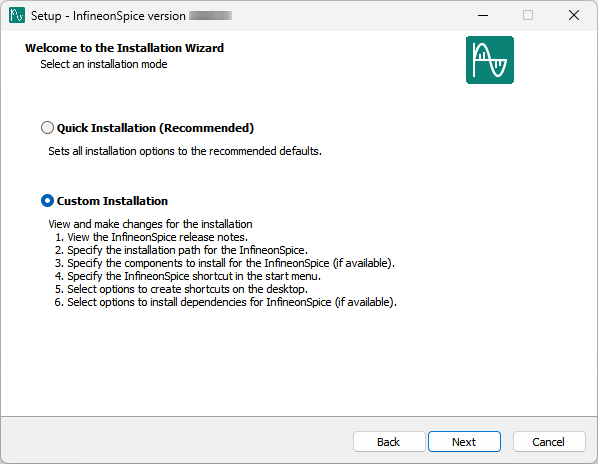Go to the next step with Next
The width and height of the screenshot is (598, 464).
click(464, 442)
